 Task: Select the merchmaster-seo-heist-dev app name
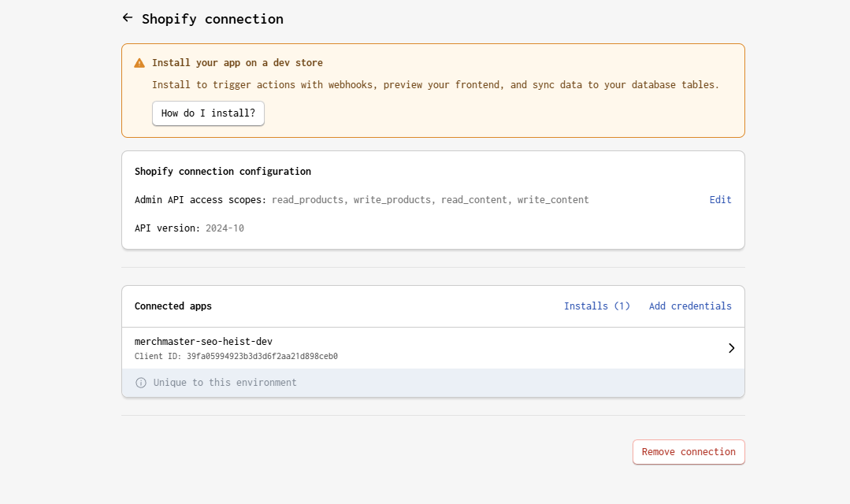tap(203, 342)
